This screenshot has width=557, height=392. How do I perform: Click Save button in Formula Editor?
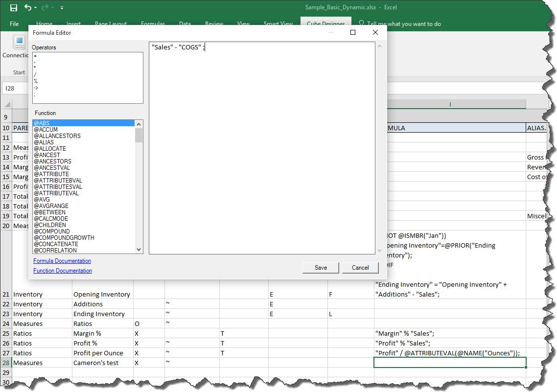click(x=321, y=268)
